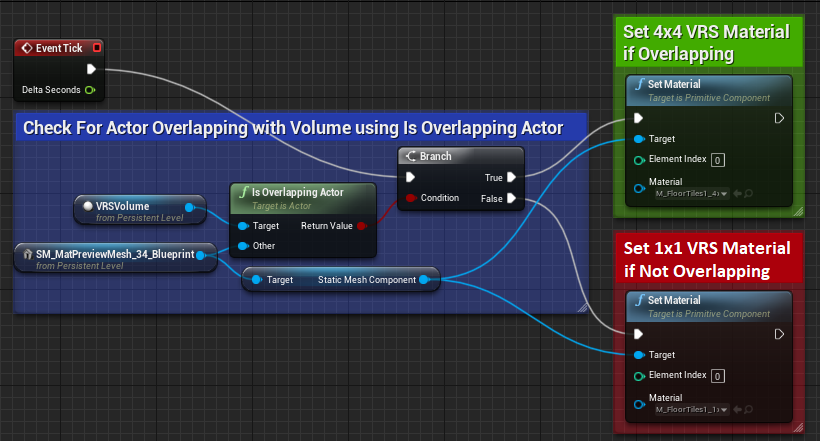
Task: Click the Element Index field in the red comment node
Action: pyautogui.click(x=718, y=376)
